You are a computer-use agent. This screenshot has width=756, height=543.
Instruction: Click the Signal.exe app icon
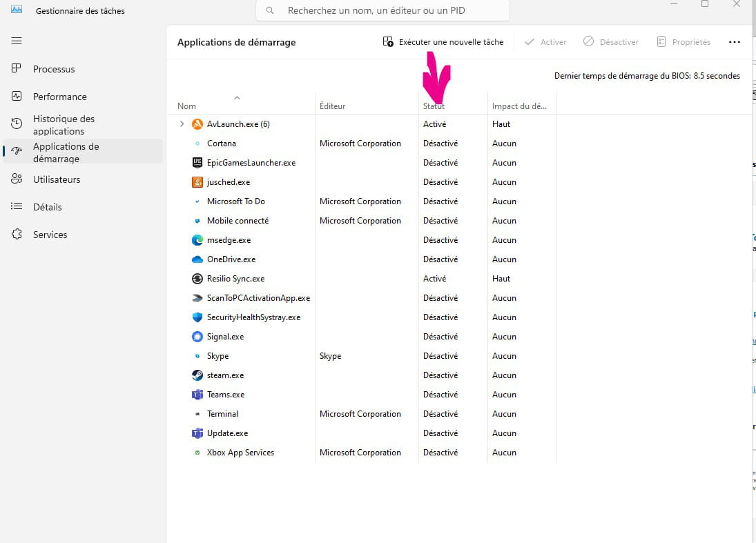tap(197, 337)
